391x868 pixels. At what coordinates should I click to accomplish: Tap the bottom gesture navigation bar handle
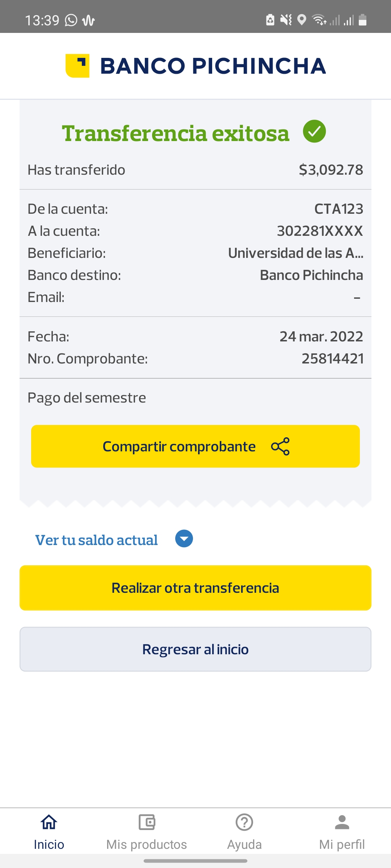point(195,861)
